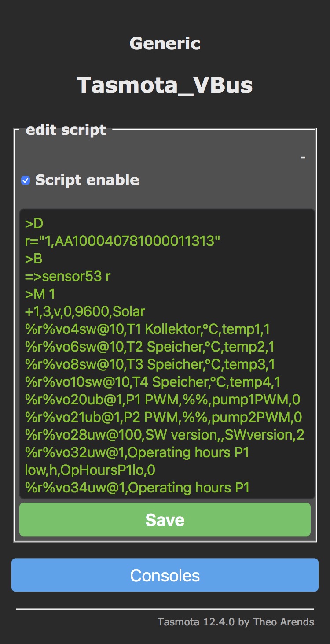Screen dimensions: 330x644
Task: Click the '>M 1' section line
Action: (x=40, y=294)
